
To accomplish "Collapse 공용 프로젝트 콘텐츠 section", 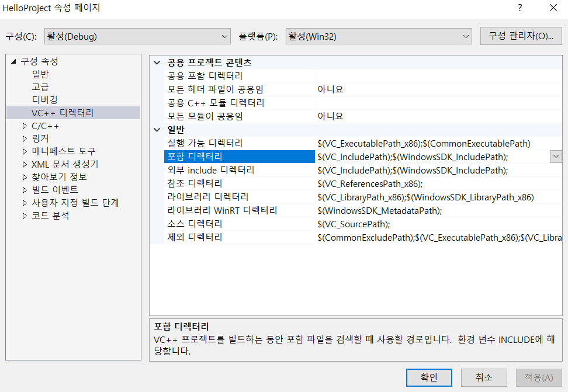I will [x=157, y=63].
